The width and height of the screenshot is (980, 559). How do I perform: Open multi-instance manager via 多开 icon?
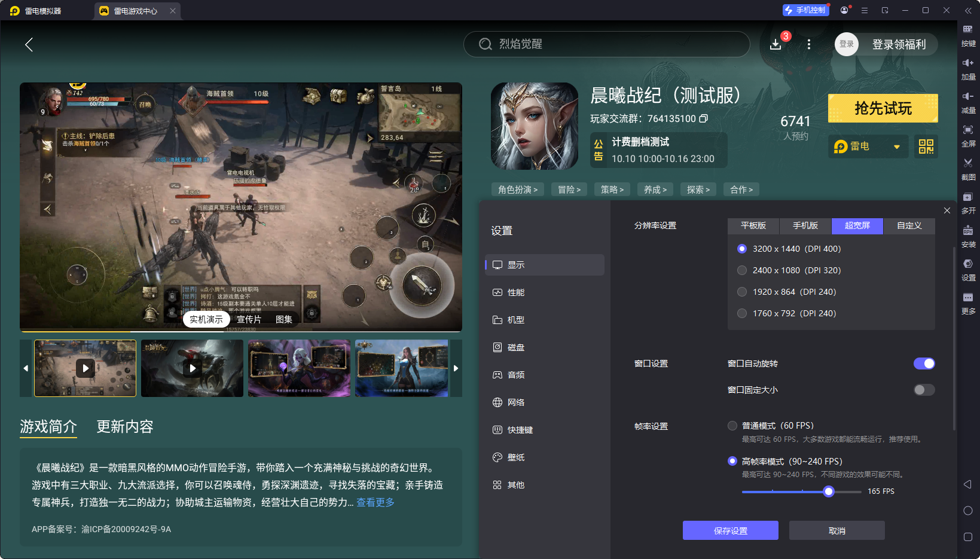[x=969, y=203]
